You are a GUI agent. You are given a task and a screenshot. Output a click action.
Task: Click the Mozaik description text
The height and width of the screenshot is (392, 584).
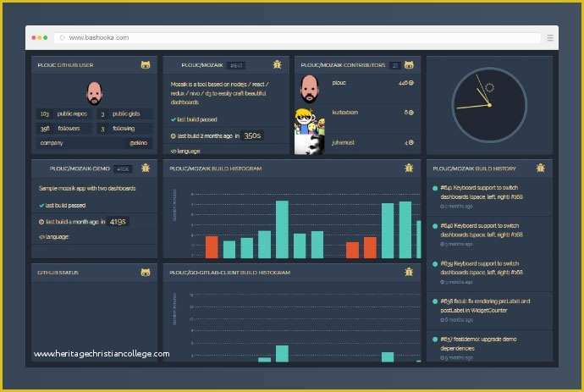coord(220,93)
